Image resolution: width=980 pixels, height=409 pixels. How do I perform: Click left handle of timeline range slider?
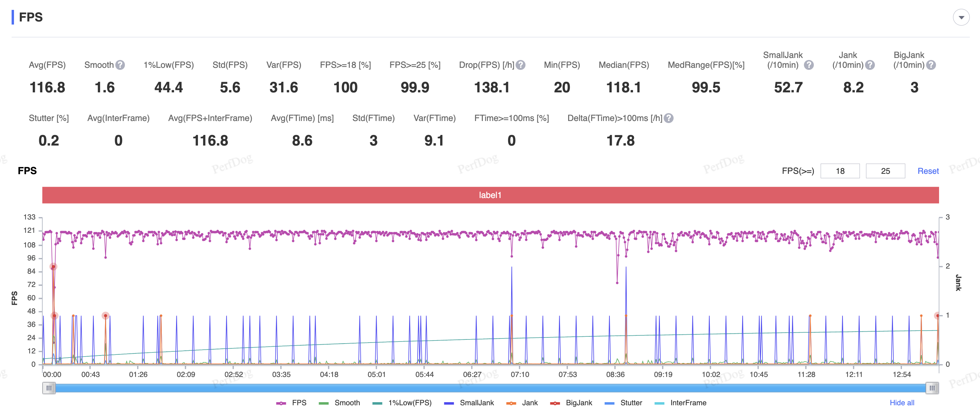click(x=49, y=388)
